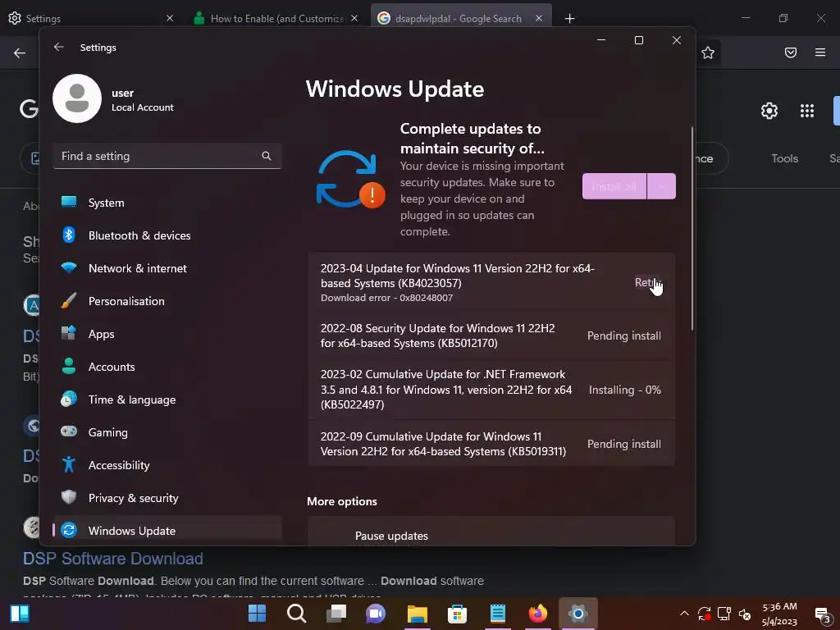Click Tools on the Google results page

coord(785,158)
